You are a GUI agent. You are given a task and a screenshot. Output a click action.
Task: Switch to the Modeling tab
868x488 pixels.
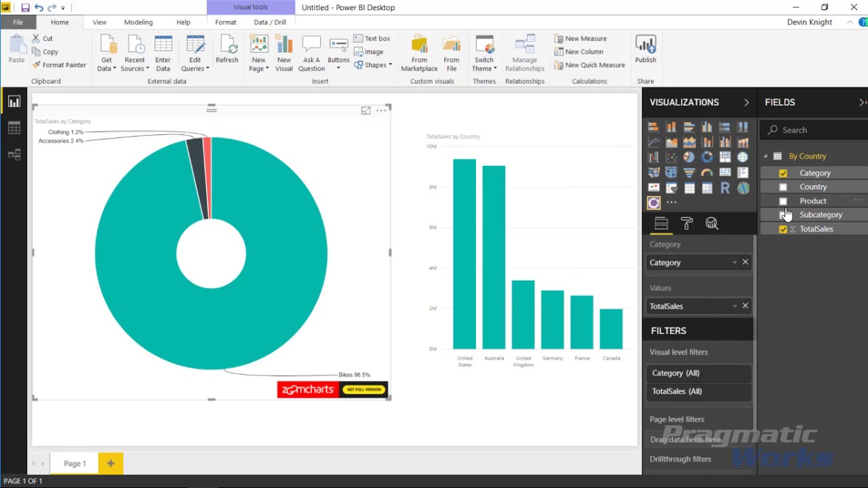tap(138, 22)
